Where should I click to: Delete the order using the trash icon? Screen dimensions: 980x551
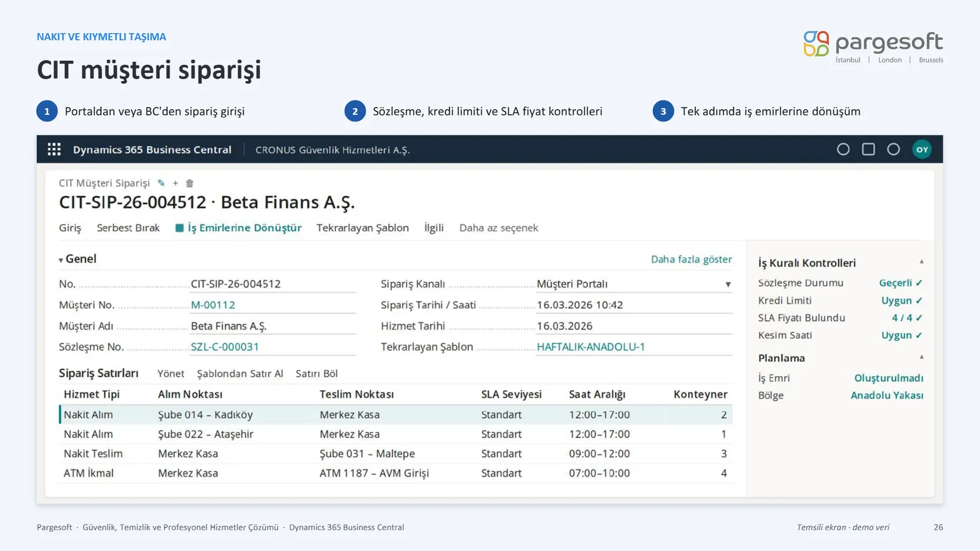tap(190, 183)
